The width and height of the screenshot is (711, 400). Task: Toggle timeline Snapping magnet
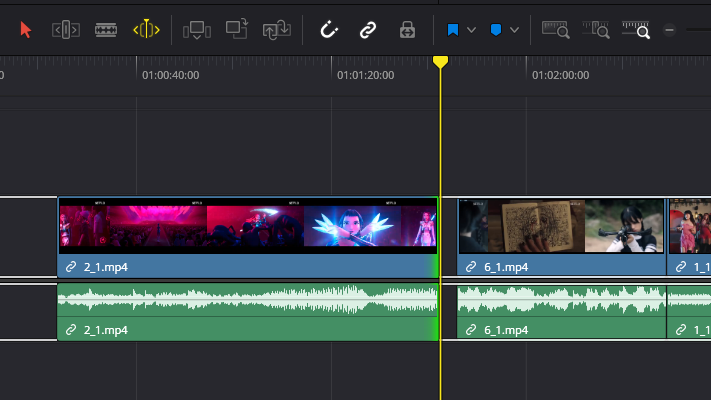[x=329, y=30]
